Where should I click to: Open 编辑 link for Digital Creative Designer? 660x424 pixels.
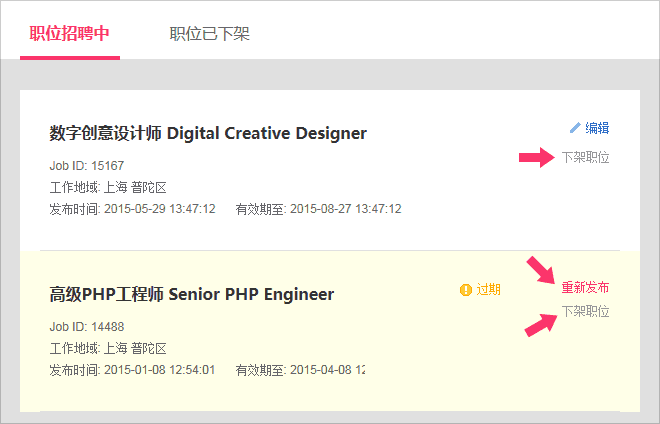597,128
